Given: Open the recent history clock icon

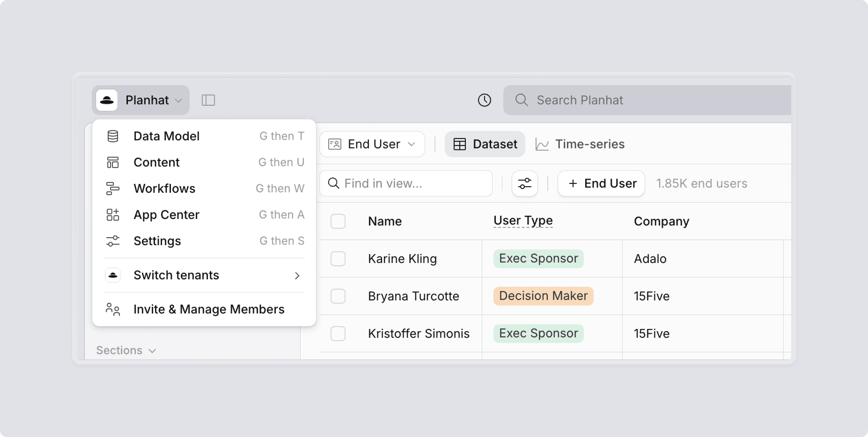Looking at the screenshot, I should (485, 100).
